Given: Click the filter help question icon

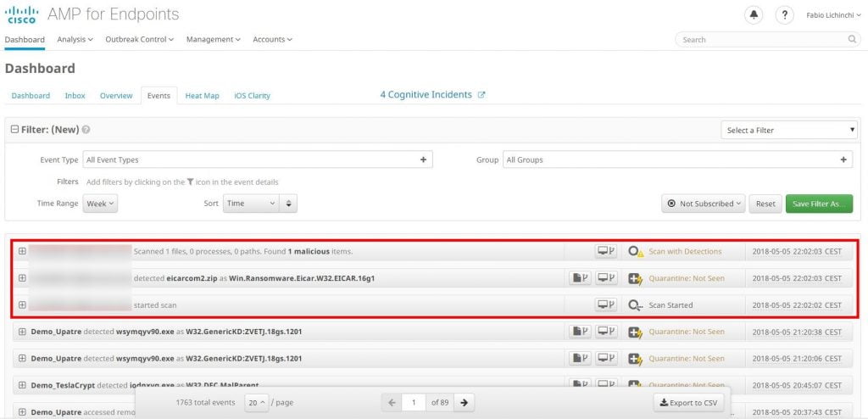Looking at the screenshot, I should click(86, 130).
